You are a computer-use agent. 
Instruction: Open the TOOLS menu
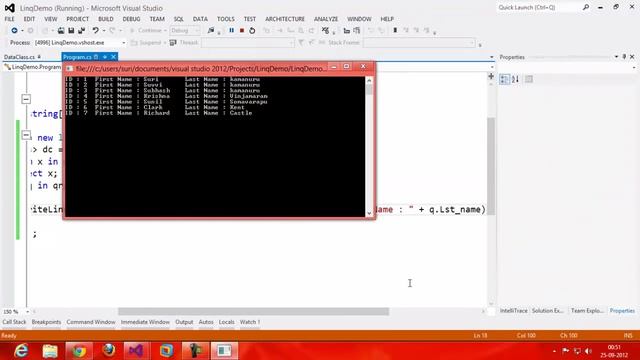[x=226, y=19]
